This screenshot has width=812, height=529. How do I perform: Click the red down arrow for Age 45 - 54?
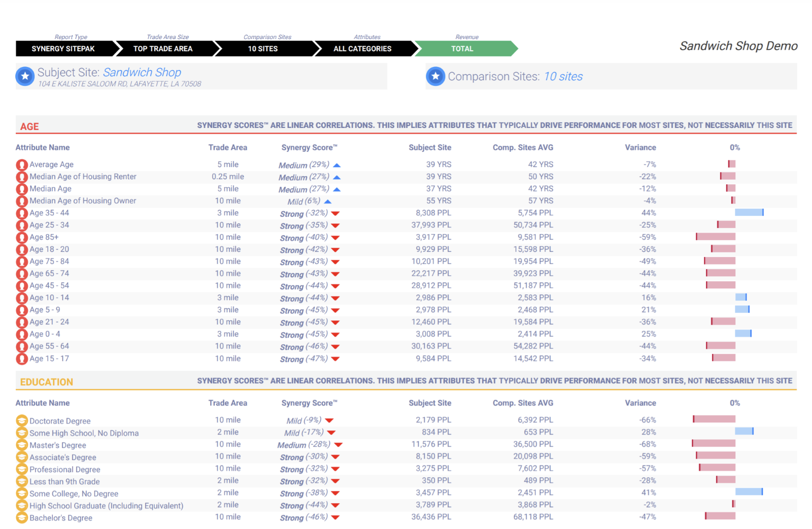[335, 286]
